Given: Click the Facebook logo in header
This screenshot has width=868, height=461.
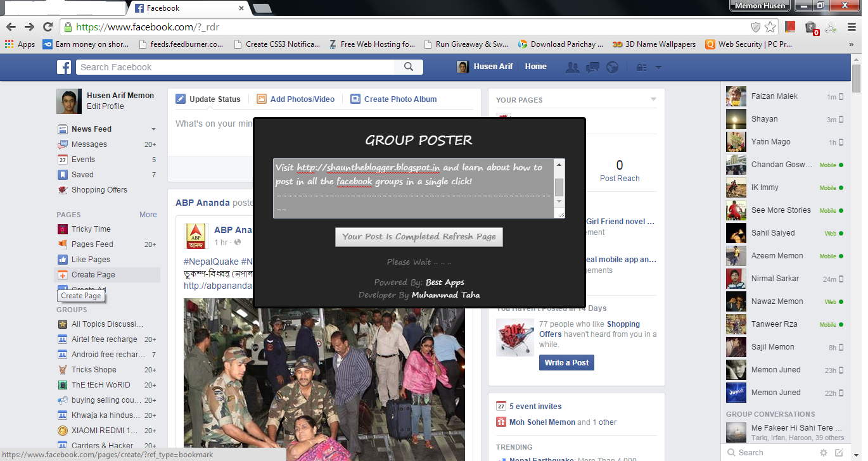Looking at the screenshot, I should coord(63,67).
